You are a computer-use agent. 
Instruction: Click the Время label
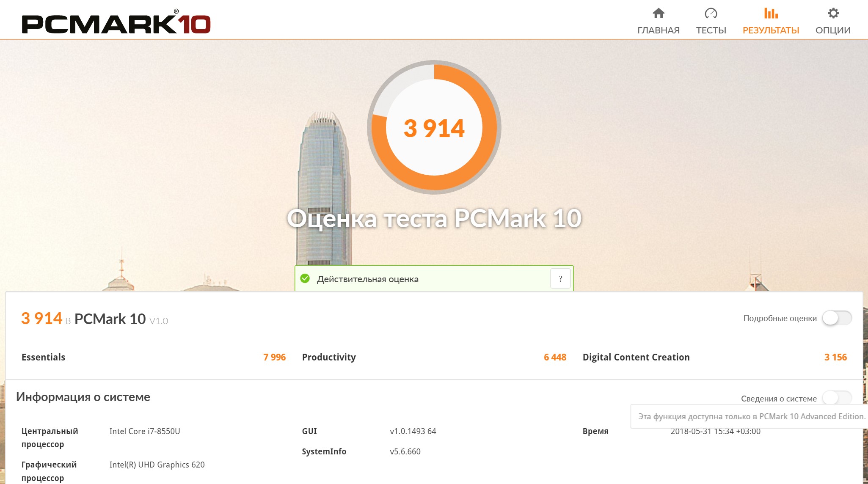(595, 431)
